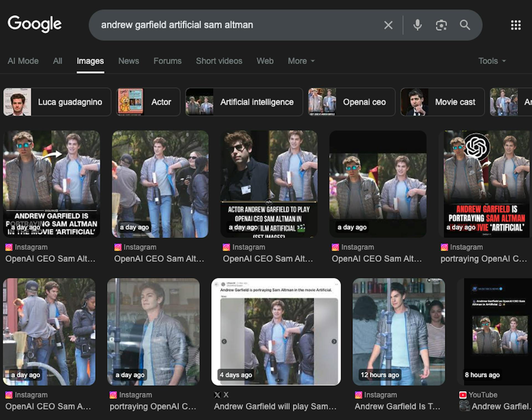
Task: Switch to the News tab
Action: [x=128, y=61]
